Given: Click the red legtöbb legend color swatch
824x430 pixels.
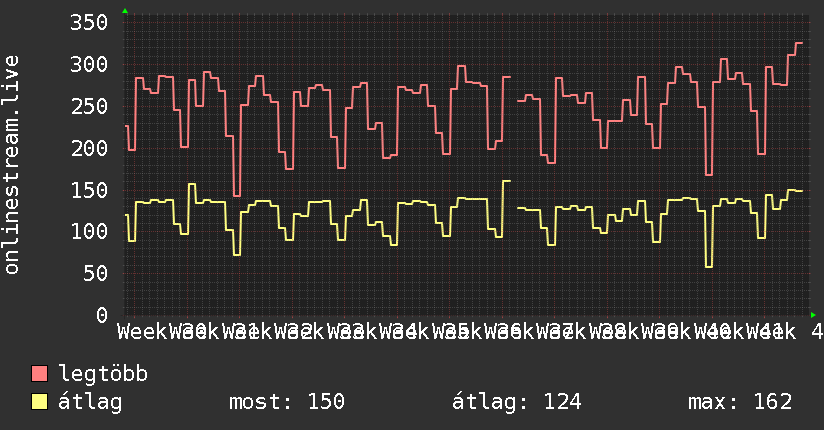Looking at the screenshot, I should pos(39,374).
